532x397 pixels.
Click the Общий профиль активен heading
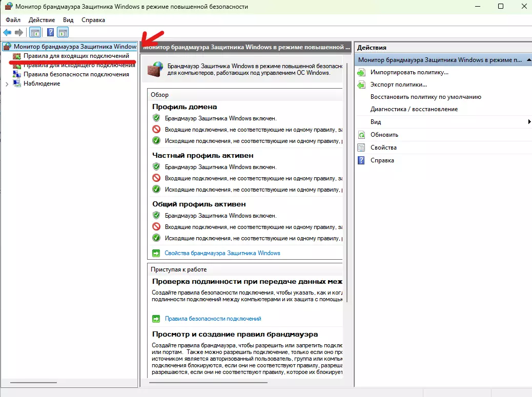[x=199, y=204]
